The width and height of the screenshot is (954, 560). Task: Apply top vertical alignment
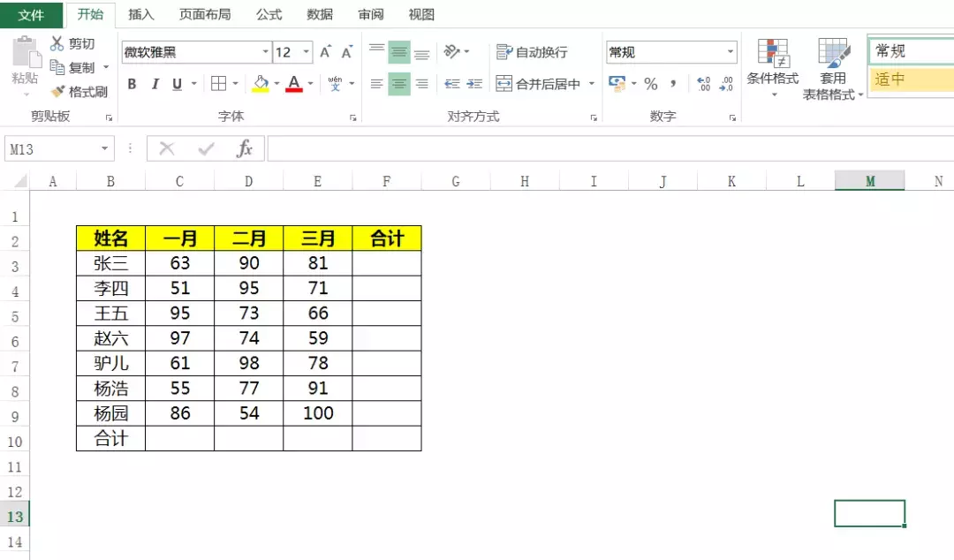pyautogui.click(x=376, y=51)
